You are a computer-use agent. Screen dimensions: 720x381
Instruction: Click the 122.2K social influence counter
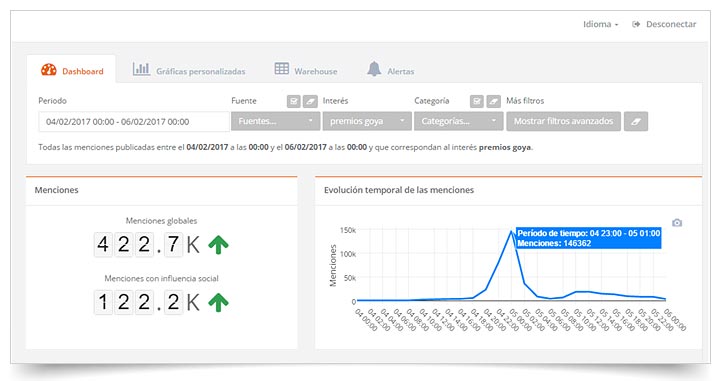[147, 302]
